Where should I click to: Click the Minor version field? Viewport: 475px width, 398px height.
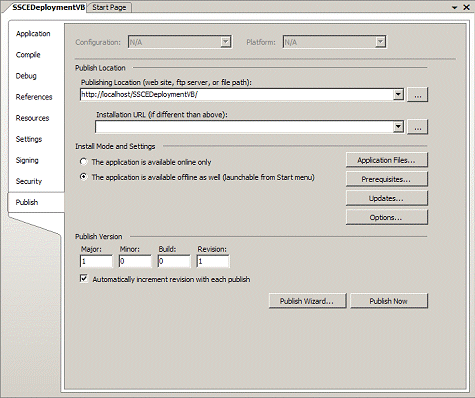click(135, 261)
